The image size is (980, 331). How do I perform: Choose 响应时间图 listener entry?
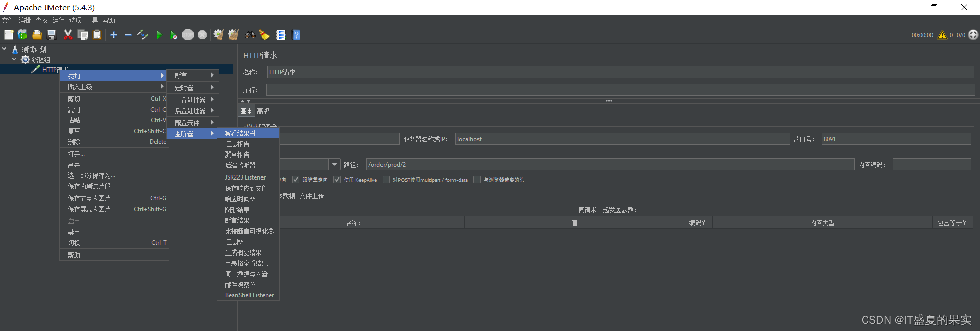(248, 199)
